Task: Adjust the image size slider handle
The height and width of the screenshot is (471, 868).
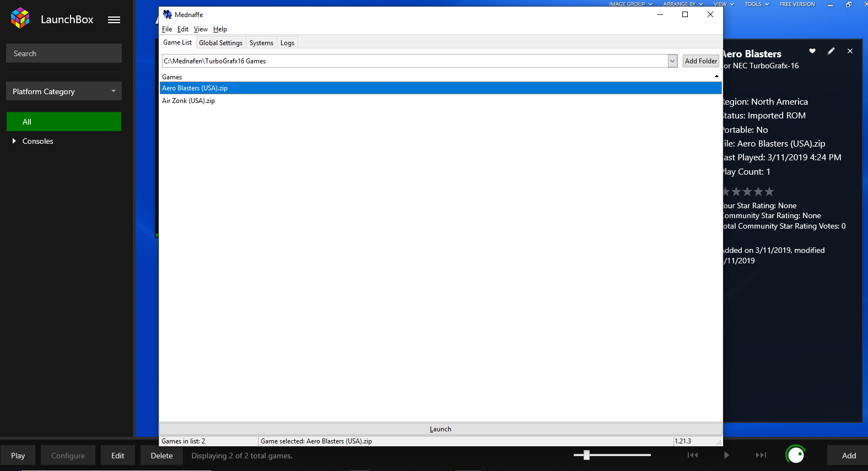Action: coord(586,455)
